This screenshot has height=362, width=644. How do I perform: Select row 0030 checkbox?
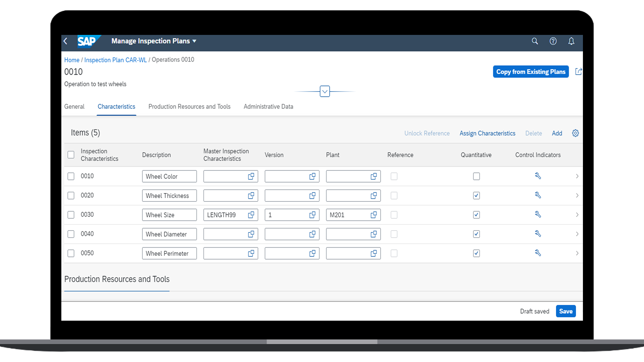click(71, 215)
